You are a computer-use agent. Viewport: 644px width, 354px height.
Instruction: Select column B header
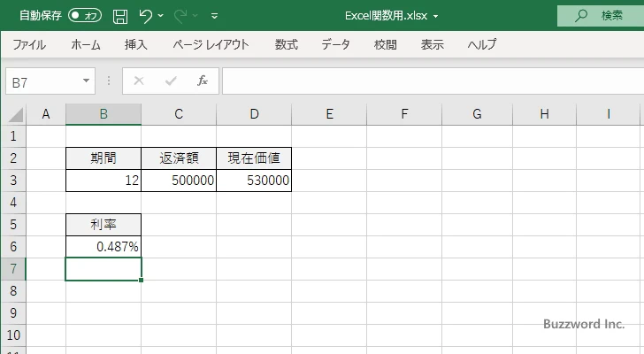click(103, 114)
